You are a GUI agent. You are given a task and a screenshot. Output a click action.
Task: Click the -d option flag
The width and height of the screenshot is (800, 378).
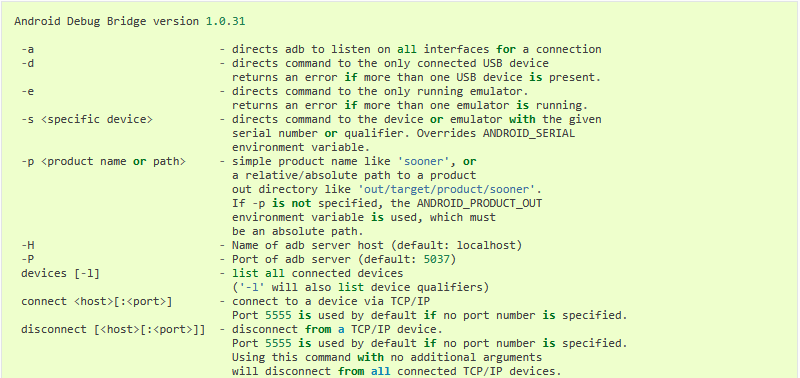28,63
